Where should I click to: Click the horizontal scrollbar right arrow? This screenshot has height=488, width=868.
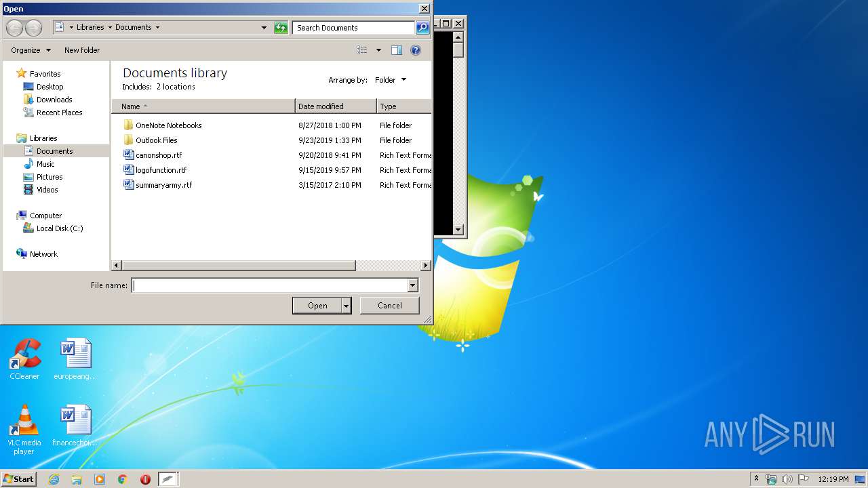(426, 266)
